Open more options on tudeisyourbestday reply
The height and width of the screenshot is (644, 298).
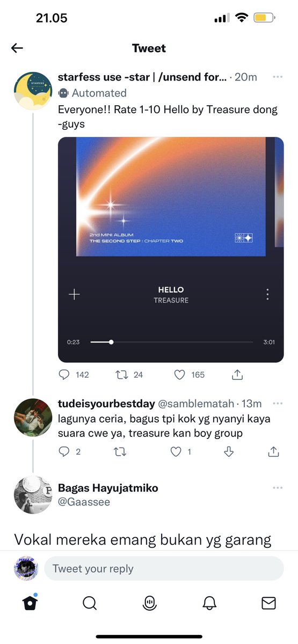278,404
